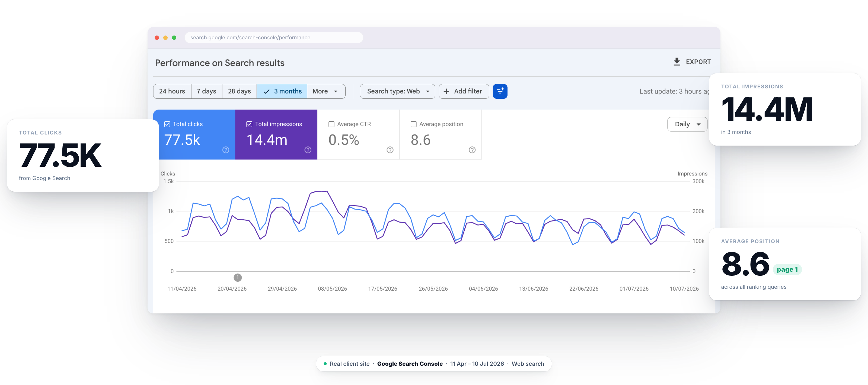Click the 8.6 value in Average position card
The height and width of the screenshot is (385, 868).
click(x=420, y=140)
